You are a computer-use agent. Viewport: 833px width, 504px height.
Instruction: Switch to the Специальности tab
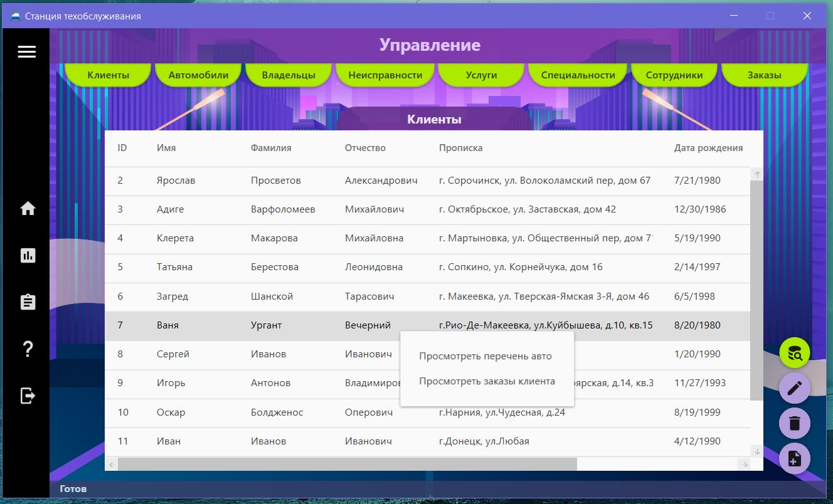pos(578,75)
